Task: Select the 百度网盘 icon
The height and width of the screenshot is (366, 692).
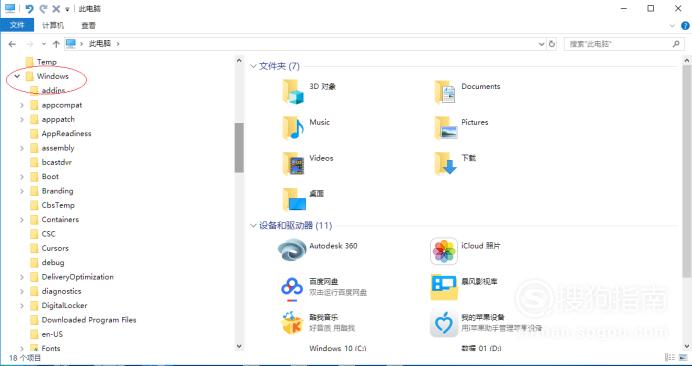Action: [x=292, y=288]
